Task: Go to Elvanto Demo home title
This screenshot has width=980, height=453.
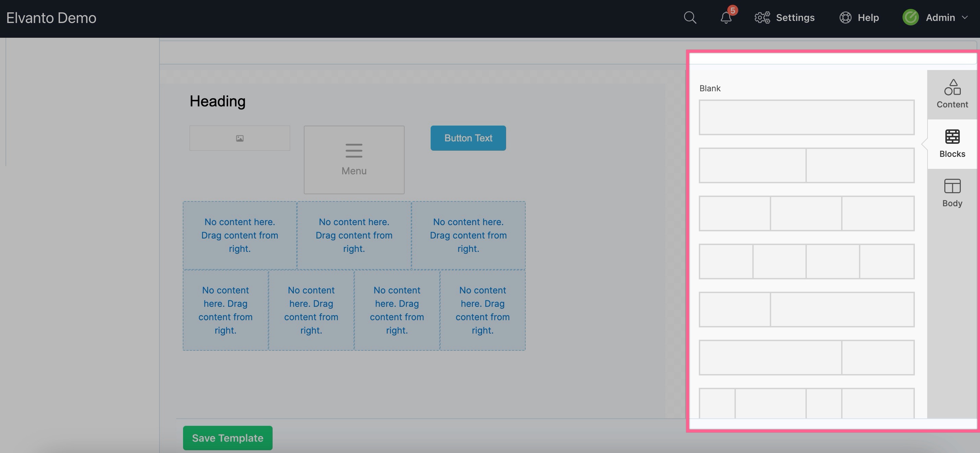Action: tap(51, 18)
